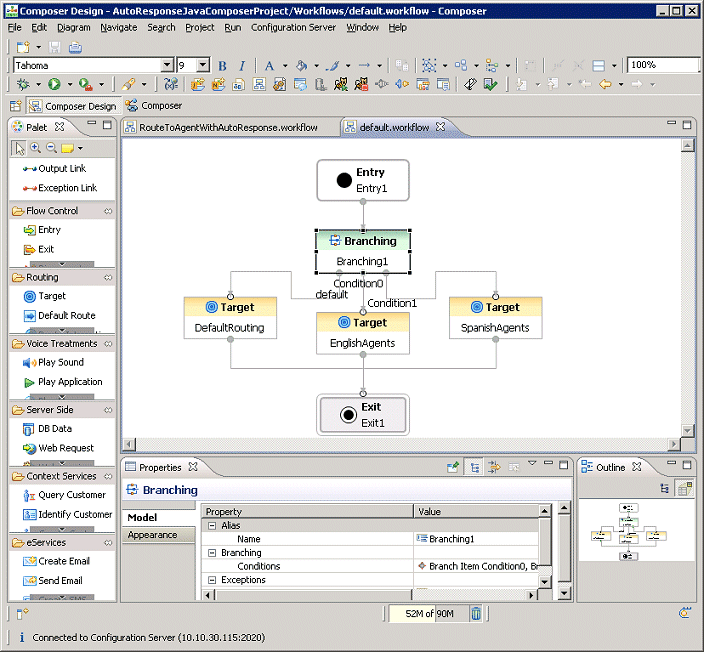
Task: Open the zoom percentage combo box
Action: pos(663,66)
